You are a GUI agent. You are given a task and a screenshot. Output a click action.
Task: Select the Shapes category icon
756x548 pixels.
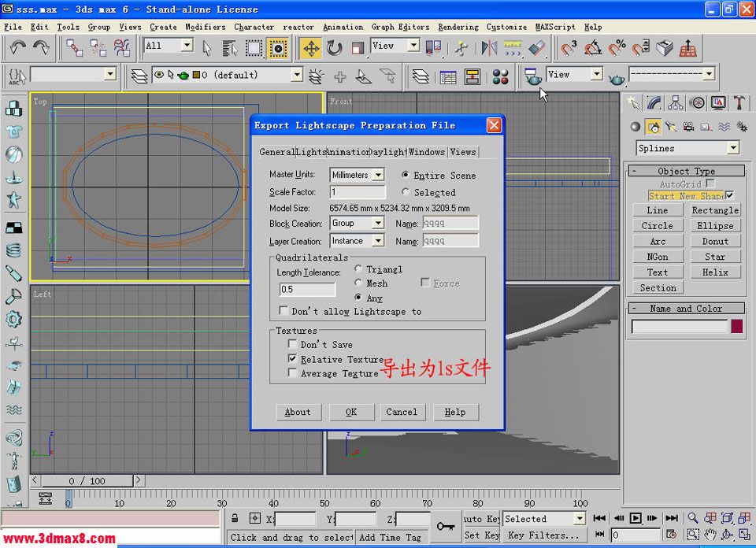654,127
